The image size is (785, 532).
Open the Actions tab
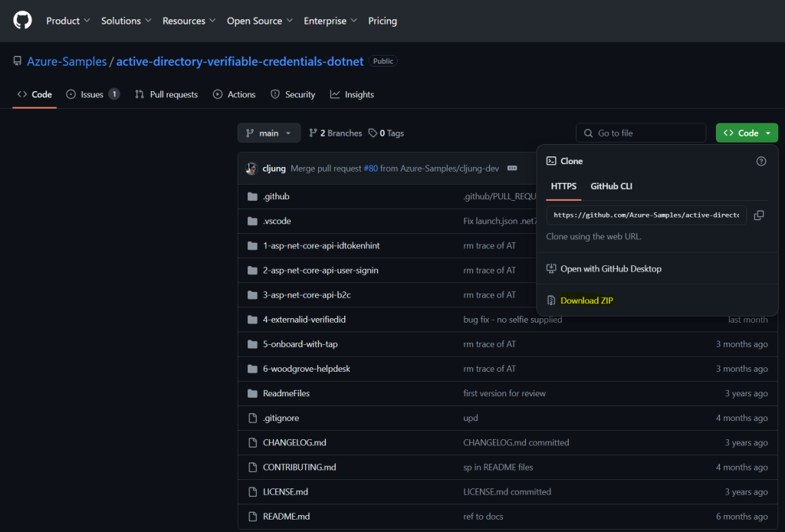[x=235, y=94]
